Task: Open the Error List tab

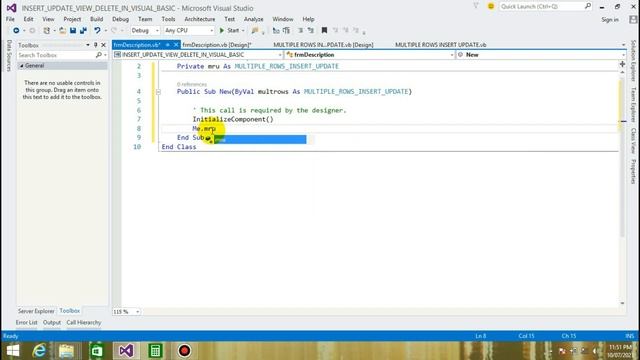Action: tap(27, 322)
